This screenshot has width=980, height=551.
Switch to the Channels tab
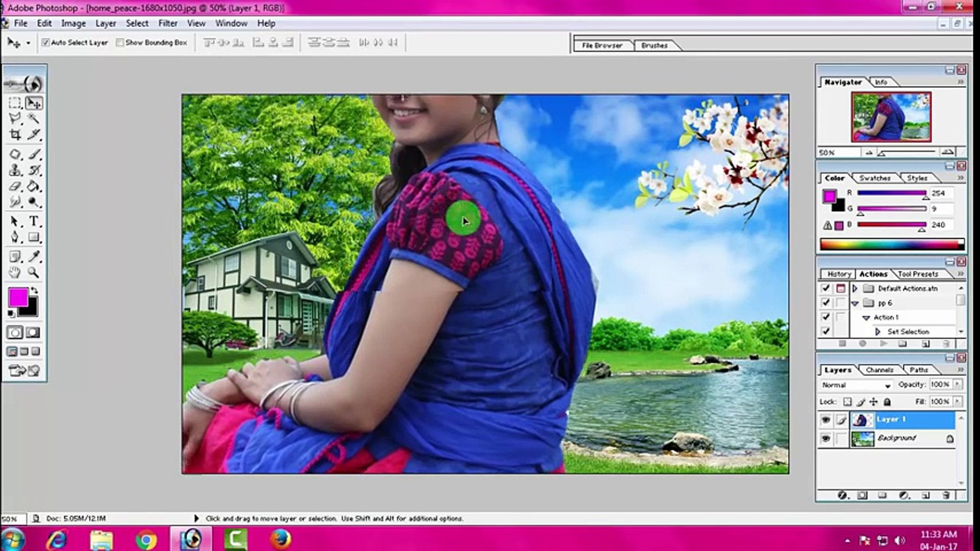879,370
